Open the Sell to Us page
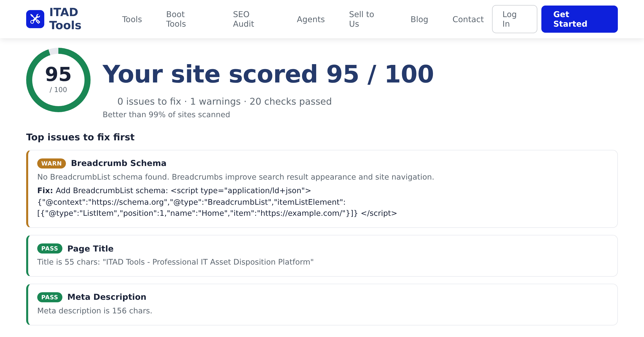Viewport: 644px width, 337px height. point(361,19)
